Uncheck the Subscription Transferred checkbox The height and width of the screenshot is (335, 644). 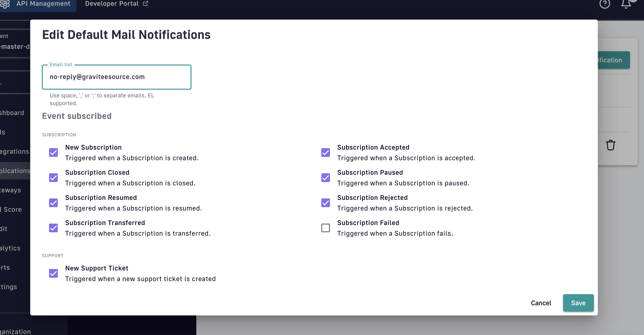(53, 228)
